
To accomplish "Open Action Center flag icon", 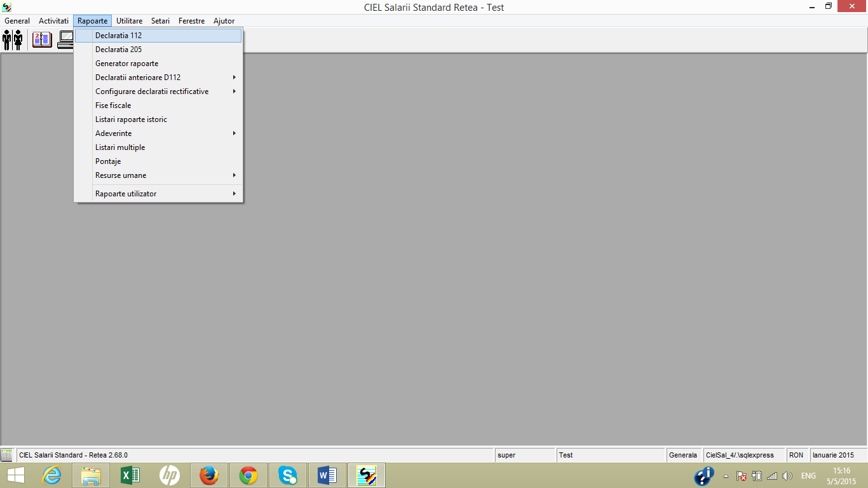I will coord(742,476).
